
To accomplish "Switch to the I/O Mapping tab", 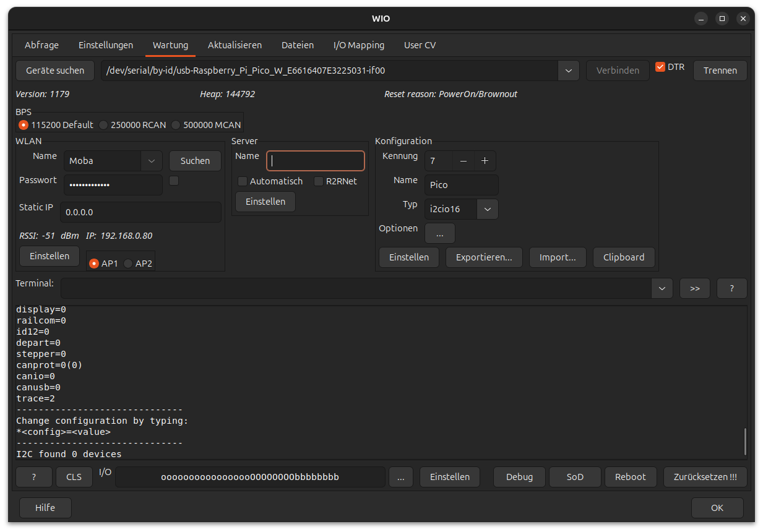I will tap(358, 45).
